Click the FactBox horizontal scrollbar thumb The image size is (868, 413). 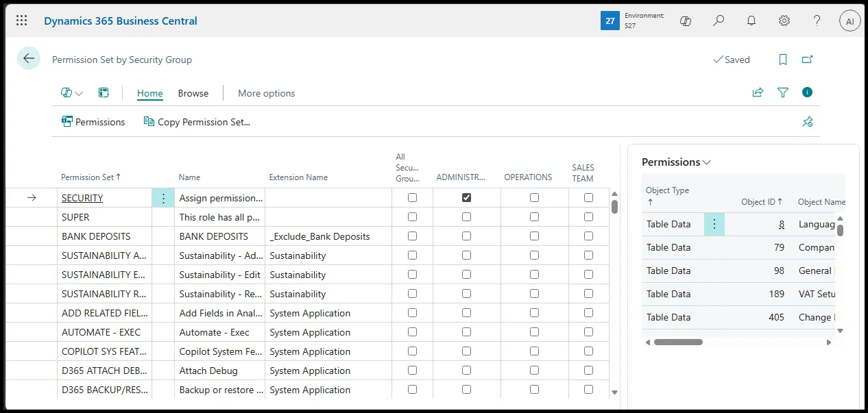(678, 342)
